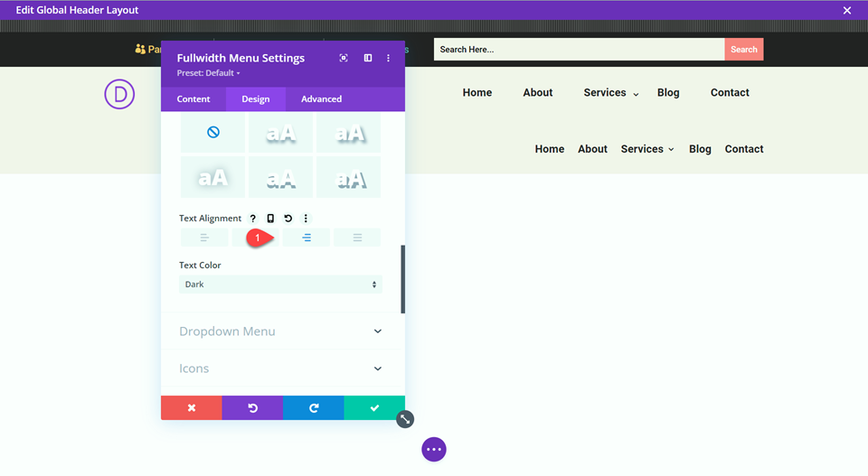
Task: Pick the bottom-right text shadow preset
Action: coord(348,177)
